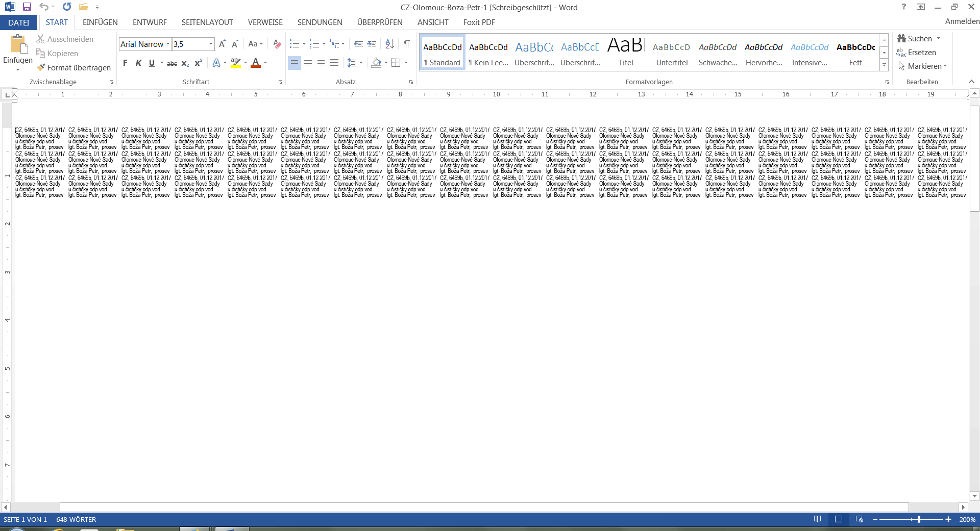Click the save icon in quick access toolbar

click(x=27, y=7)
